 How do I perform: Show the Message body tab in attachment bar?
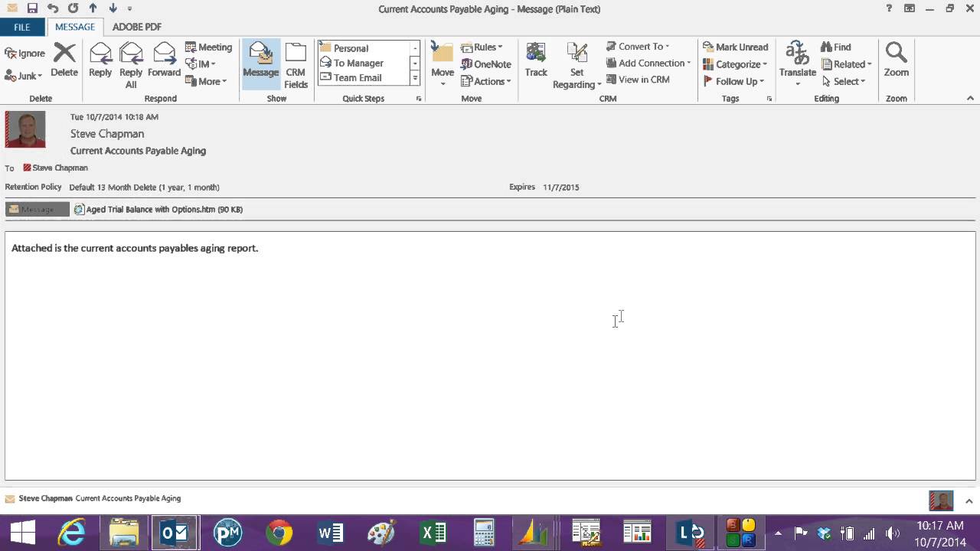38,209
